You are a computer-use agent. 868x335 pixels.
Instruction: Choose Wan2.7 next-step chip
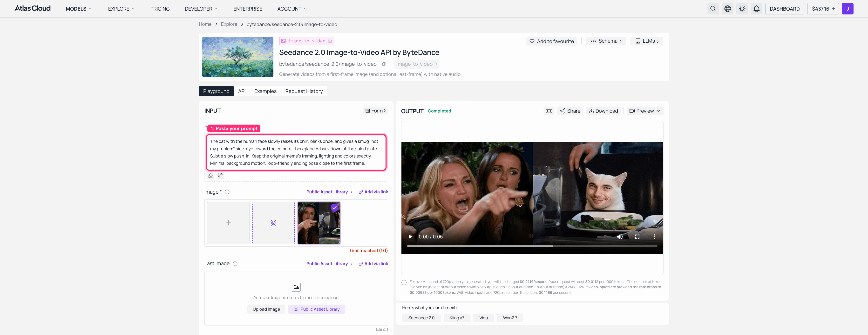click(x=510, y=318)
